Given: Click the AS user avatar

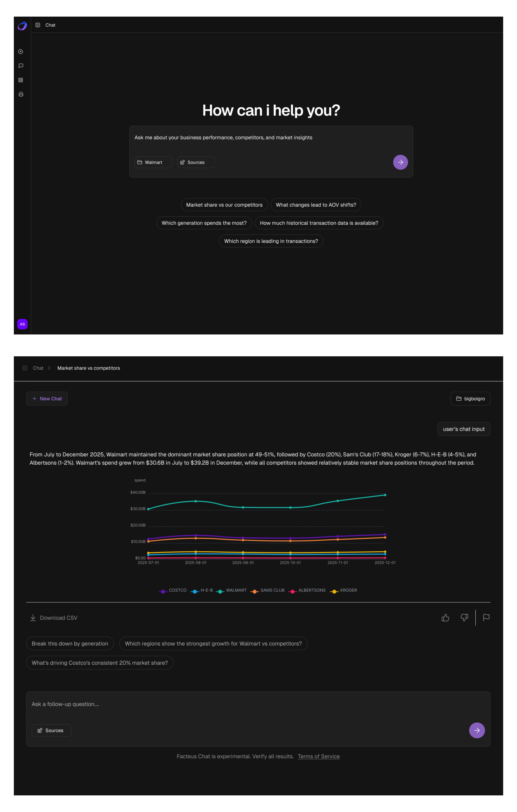Looking at the screenshot, I should [22, 324].
